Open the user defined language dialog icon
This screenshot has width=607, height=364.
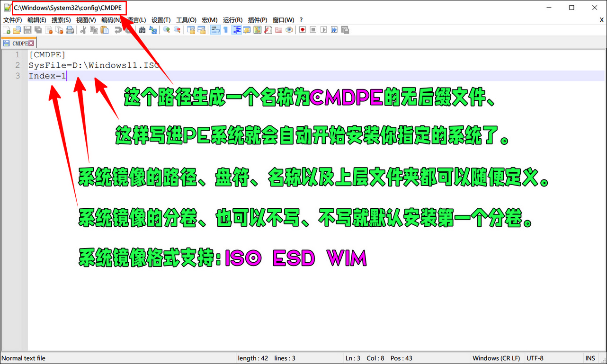[x=247, y=30]
